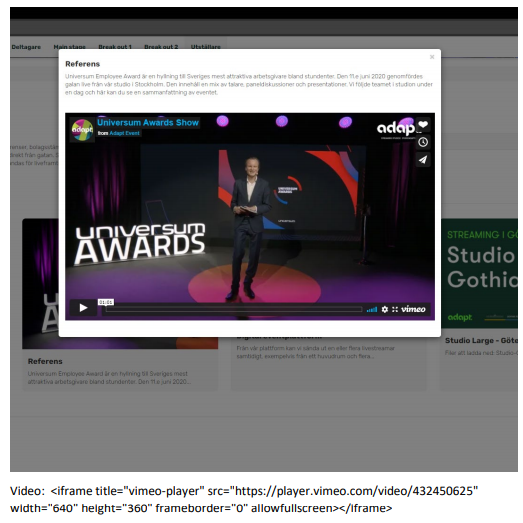Click the Studio Large - Göteborg card title
Screen dimensions: 523x523
tap(481, 341)
